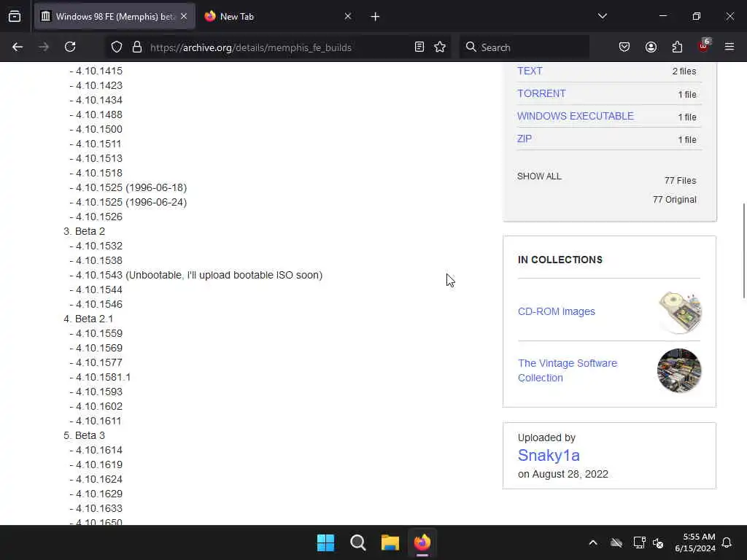Open the TEXT download option
This screenshot has height=560, width=747.
click(530, 71)
